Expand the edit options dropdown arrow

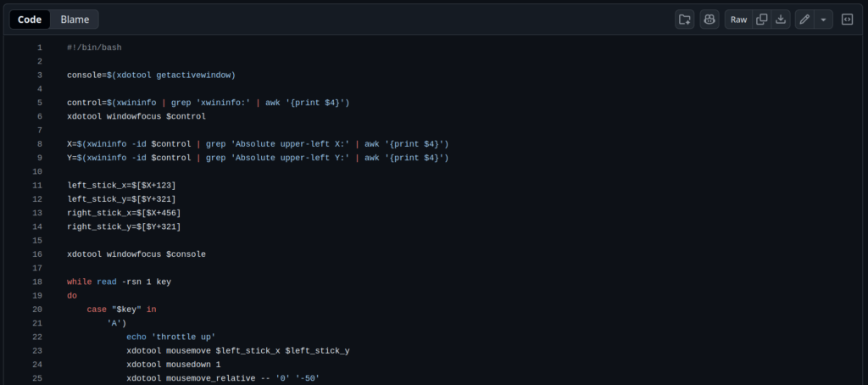(823, 20)
